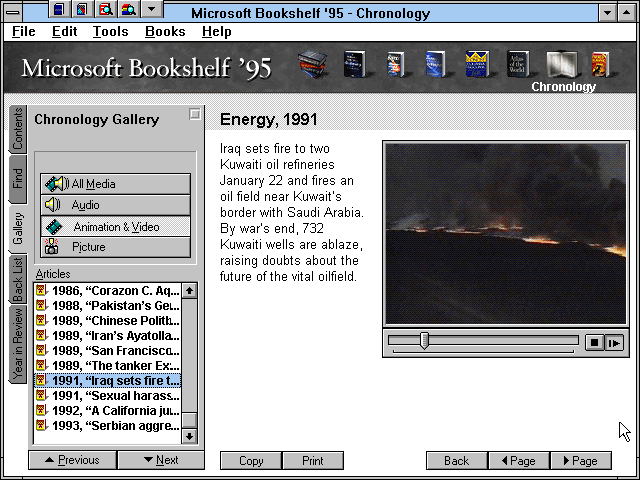Screen dimensions: 640x480
Task: Switch to the Year in Review tab
Action: click(18, 344)
